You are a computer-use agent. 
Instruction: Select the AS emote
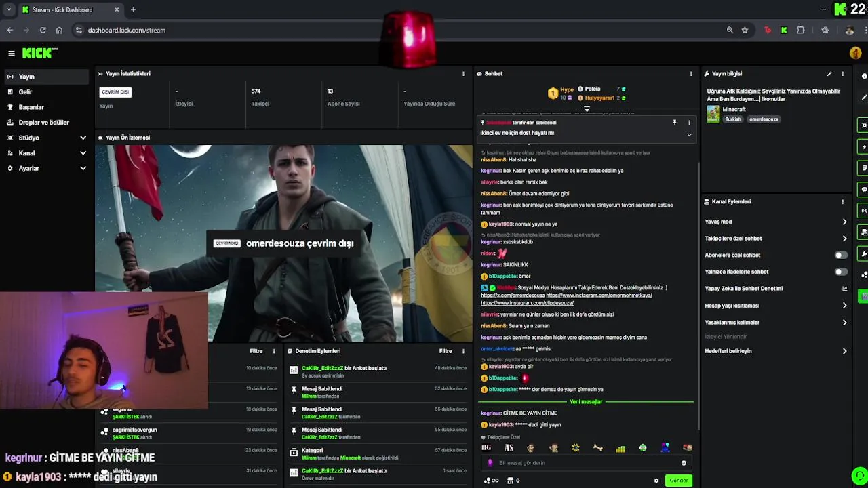509,448
